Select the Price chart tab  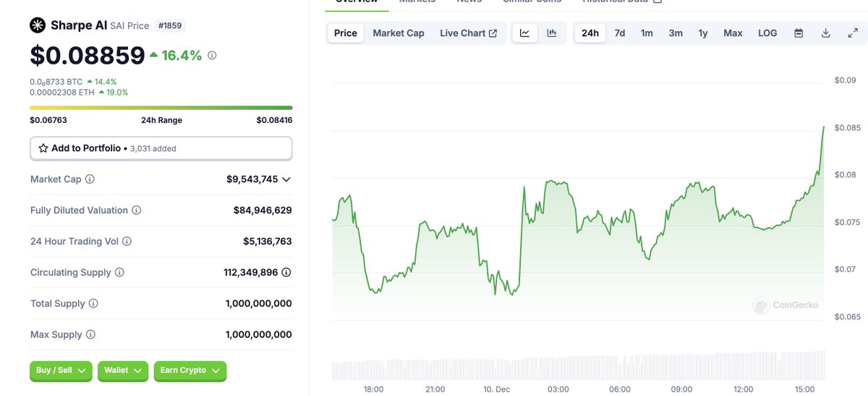click(346, 33)
